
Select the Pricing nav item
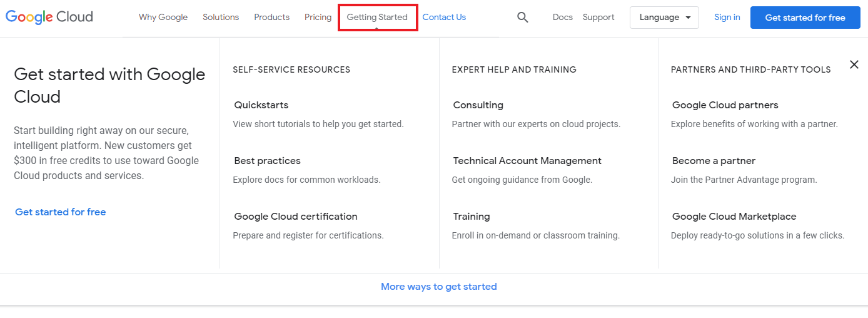[318, 18]
